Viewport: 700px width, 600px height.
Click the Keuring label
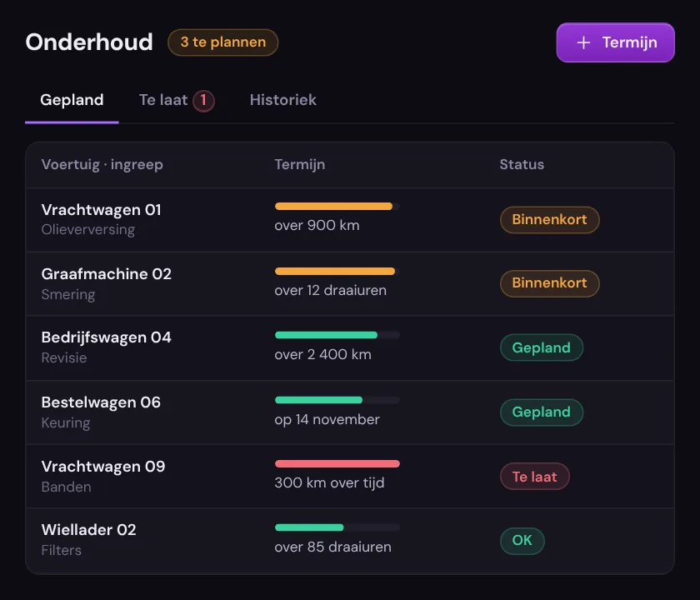(66, 422)
